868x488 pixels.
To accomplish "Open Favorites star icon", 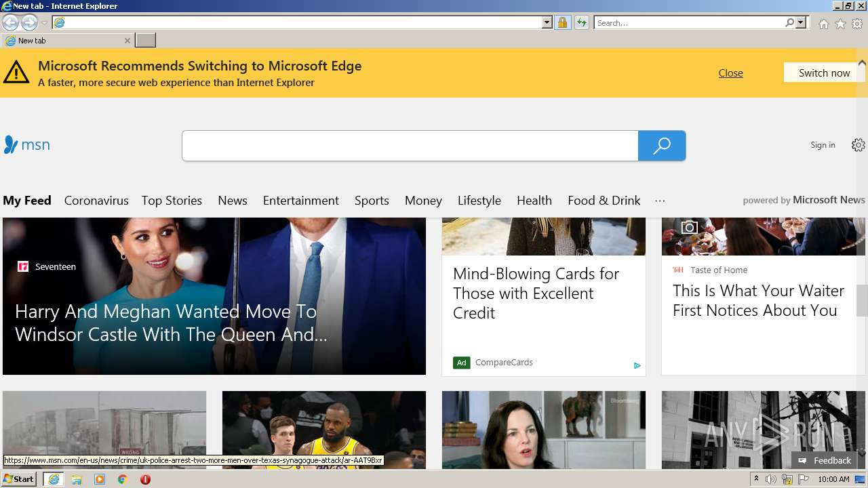I will pos(840,24).
